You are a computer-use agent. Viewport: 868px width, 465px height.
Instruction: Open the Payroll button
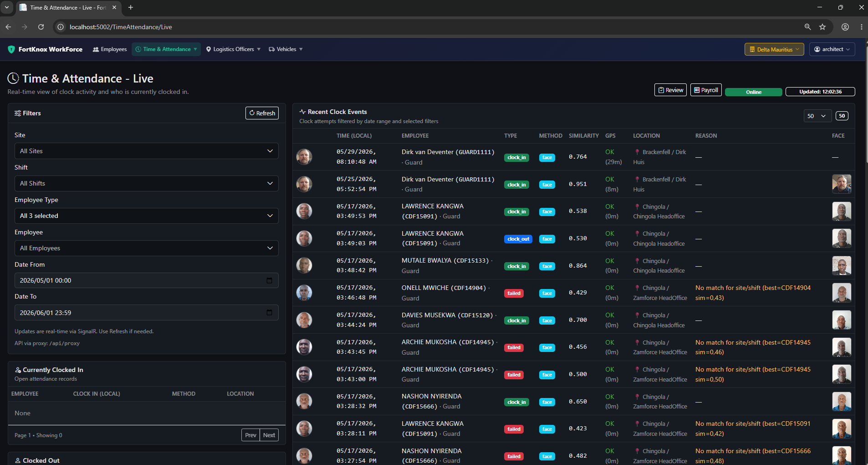[x=706, y=90]
